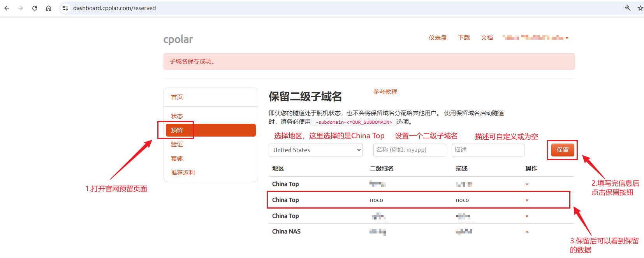Click the site info icon beside the URL
This screenshot has width=644, height=258.
(x=65, y=8)
